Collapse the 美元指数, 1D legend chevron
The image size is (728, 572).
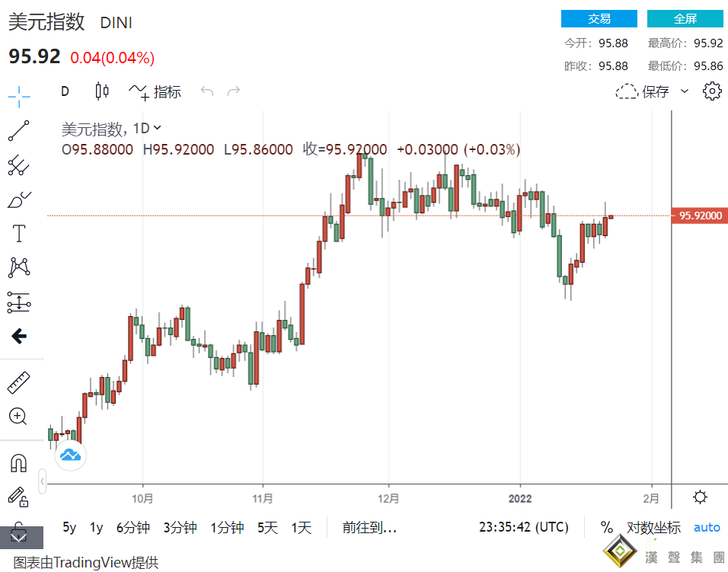pos(158,128)
